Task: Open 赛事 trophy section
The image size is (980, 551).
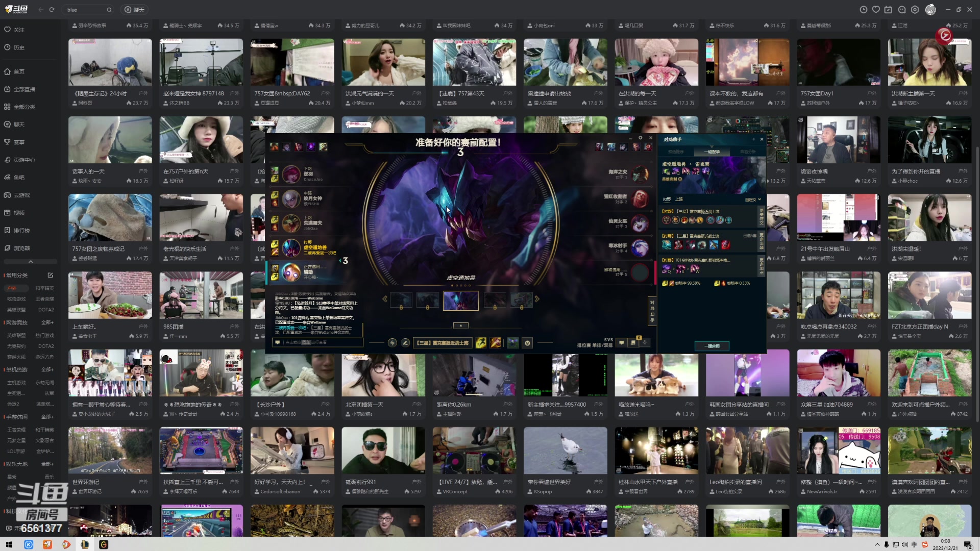Action: (x=15, y=142)
